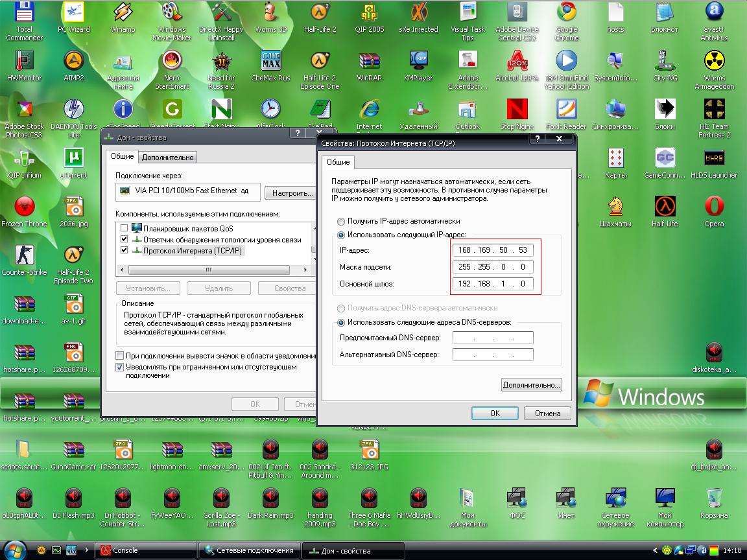Viewport: 747px width, 560px height.
Task: Open the Total Commander desktop icon
Action: click(x=24, y=13)
